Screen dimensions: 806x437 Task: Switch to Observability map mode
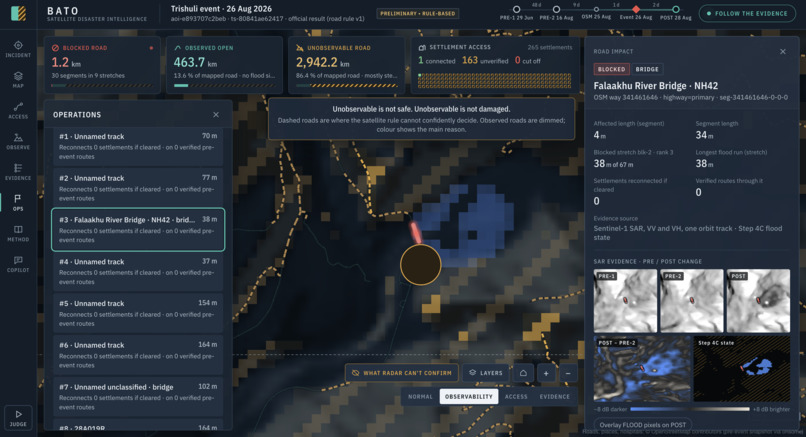tap(468, 396)
